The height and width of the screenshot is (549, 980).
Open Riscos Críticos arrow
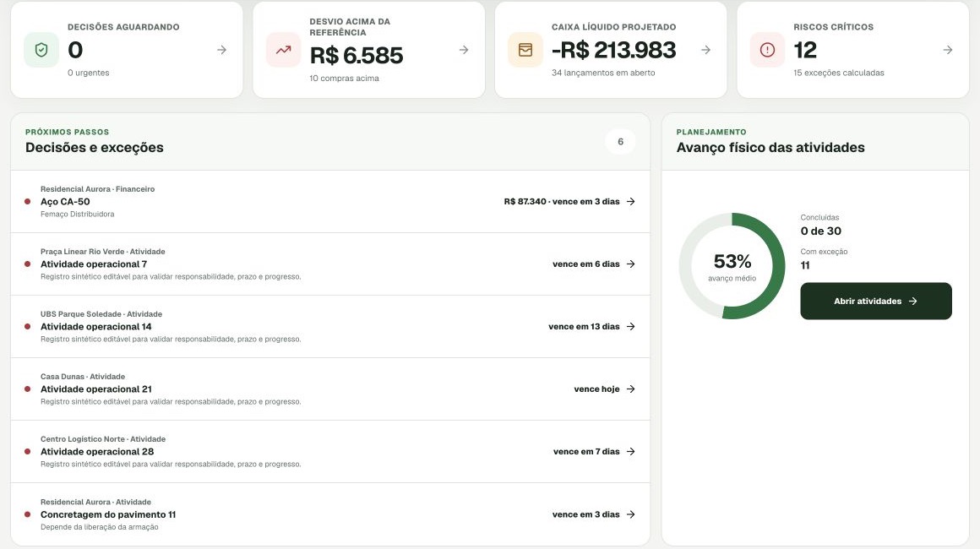pos(948,50)
